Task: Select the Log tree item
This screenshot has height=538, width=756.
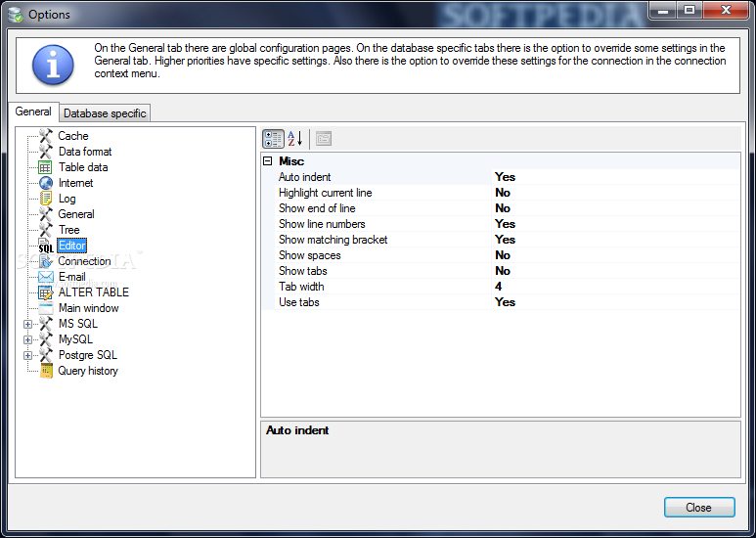Action: click(67, 199)
